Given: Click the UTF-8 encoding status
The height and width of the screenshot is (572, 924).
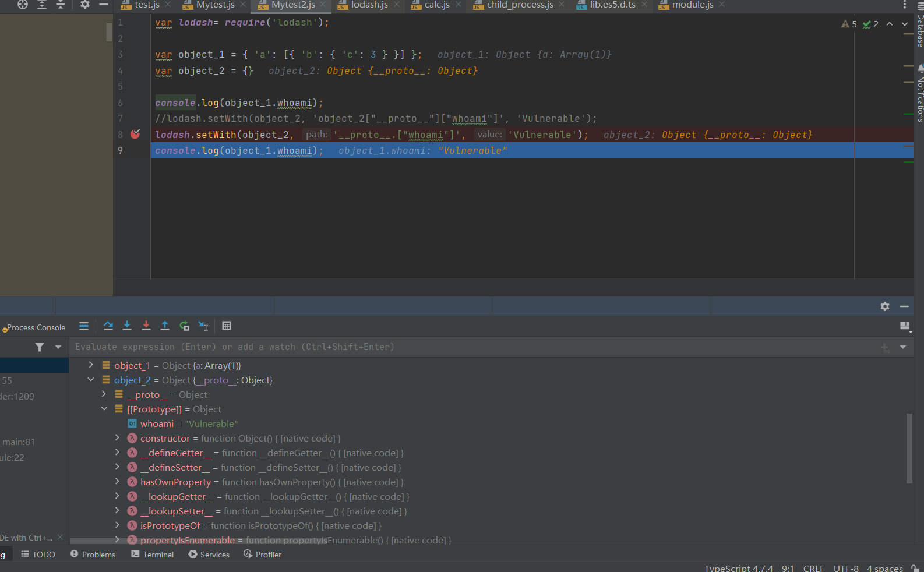Looking at the screenshot, I should [846, 568].
